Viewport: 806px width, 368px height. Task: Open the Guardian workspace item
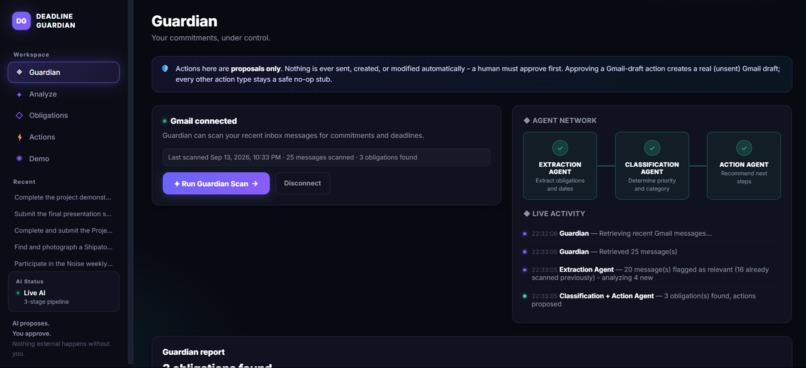point(64,72)
